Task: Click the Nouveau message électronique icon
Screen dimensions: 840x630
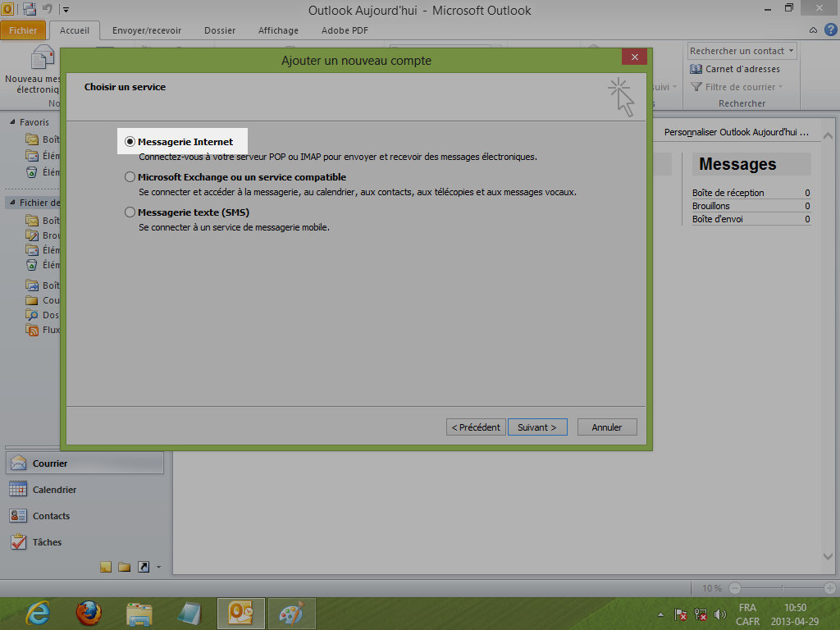Action: coord(43,57)
